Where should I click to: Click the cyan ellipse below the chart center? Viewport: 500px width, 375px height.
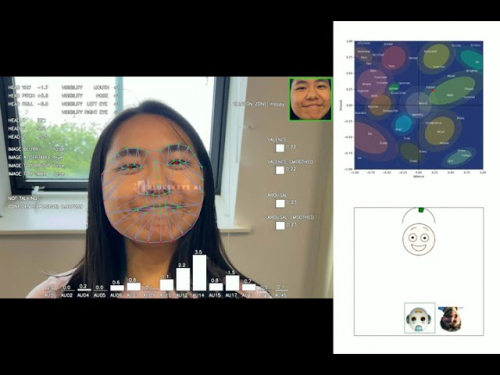[403, 123]
